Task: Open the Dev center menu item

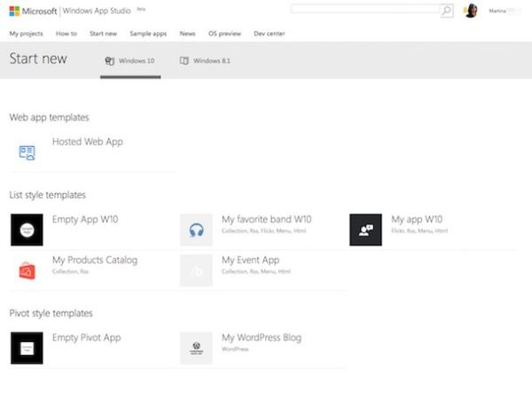Action: click(x=270, y=33)
